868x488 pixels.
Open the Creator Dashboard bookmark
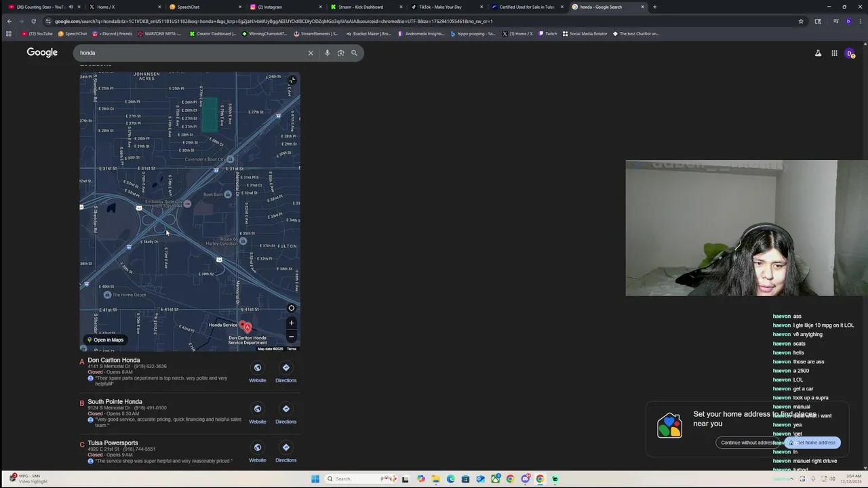click(x=214, y=33)
